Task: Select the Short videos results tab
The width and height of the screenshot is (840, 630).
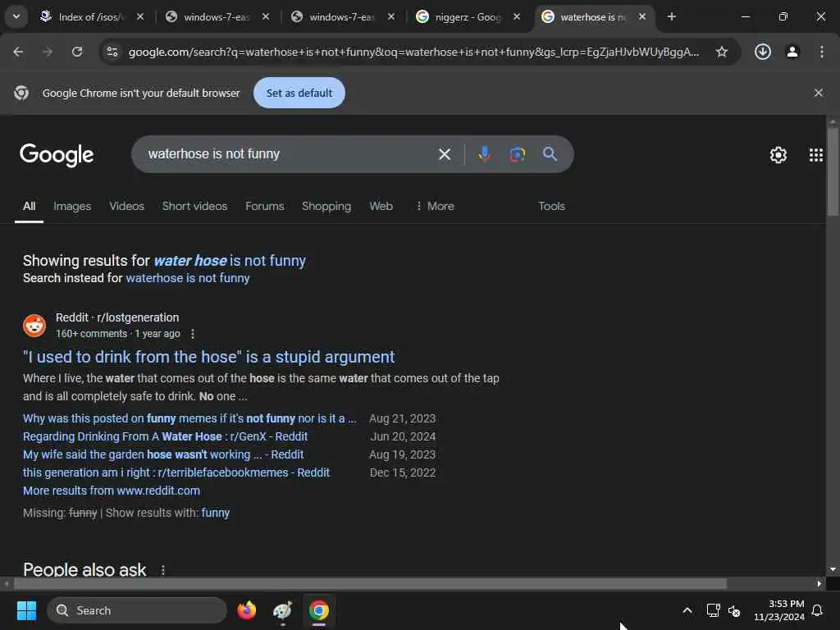Action: pyautogui.click(x=194, y=206)
